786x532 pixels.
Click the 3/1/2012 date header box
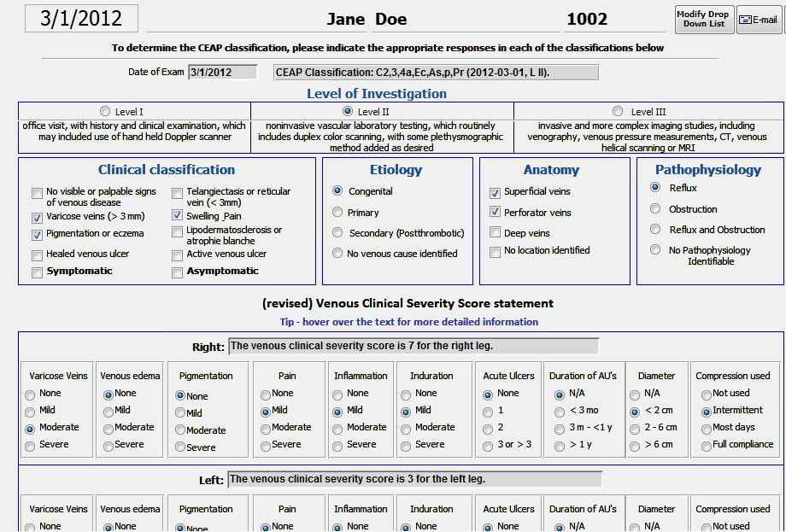[x=81, y=19]
